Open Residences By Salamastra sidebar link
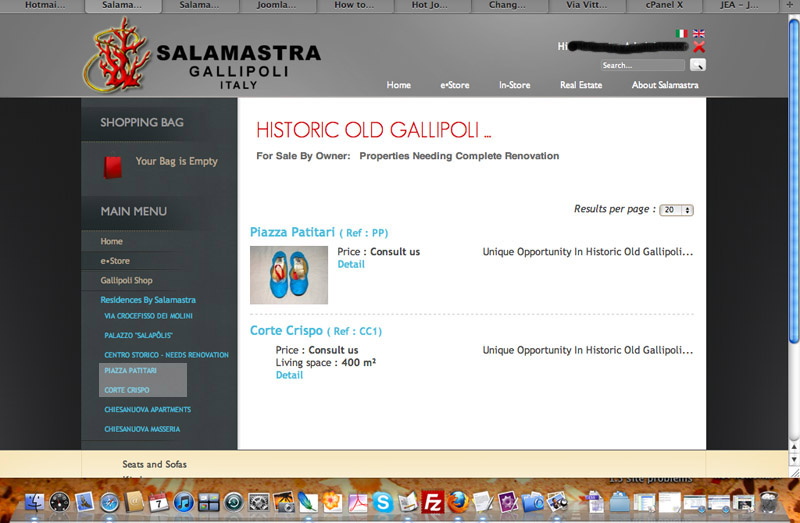This screenshot has height=523, width=800. (148, 300)
